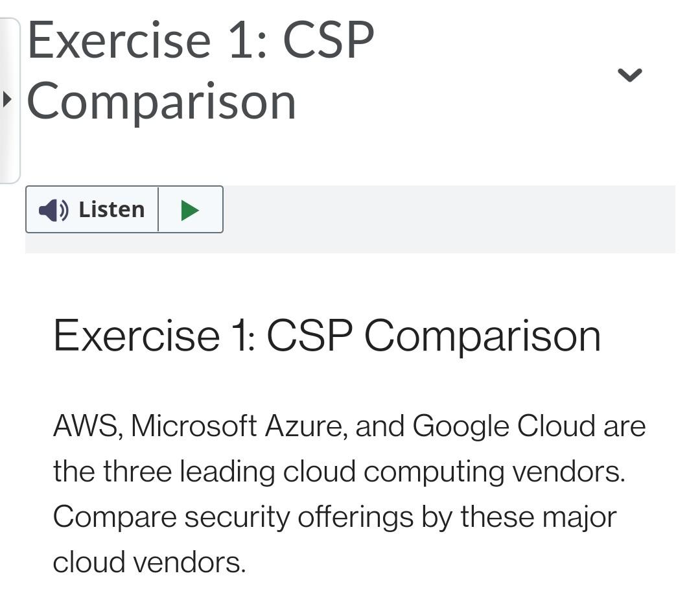Click the paragraph describing AWS, Azure, and Google Cloud
The height and width of the screenshot is (604, 700).
349,493
